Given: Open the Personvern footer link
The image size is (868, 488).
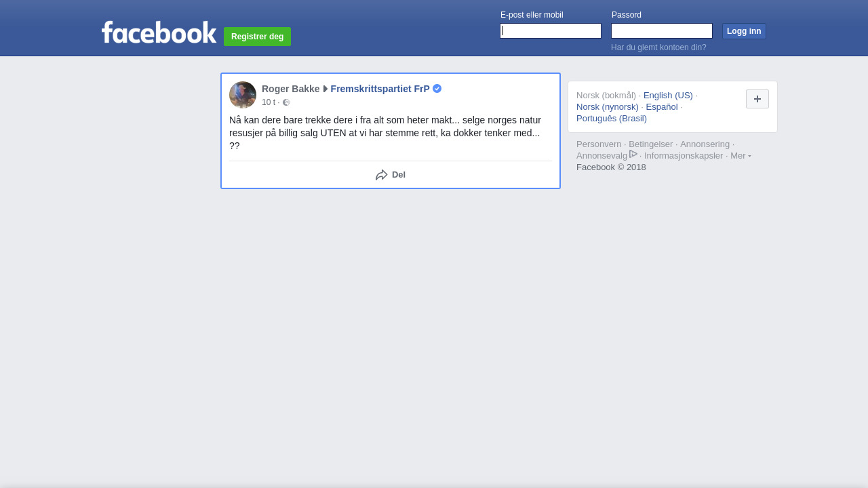Looking at the screenshot, I should click(599, 144).
